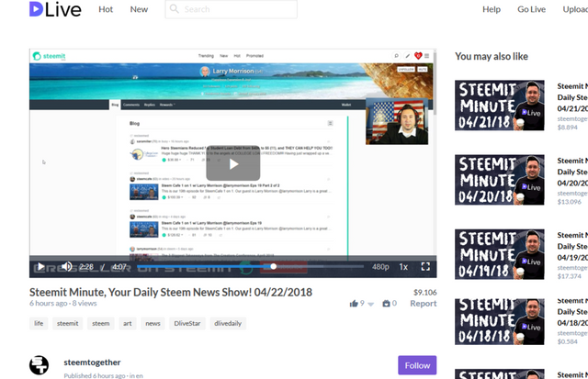Click the DLive logo
Image resolution: width=588 pixels, height=379 pixels.
55,9
